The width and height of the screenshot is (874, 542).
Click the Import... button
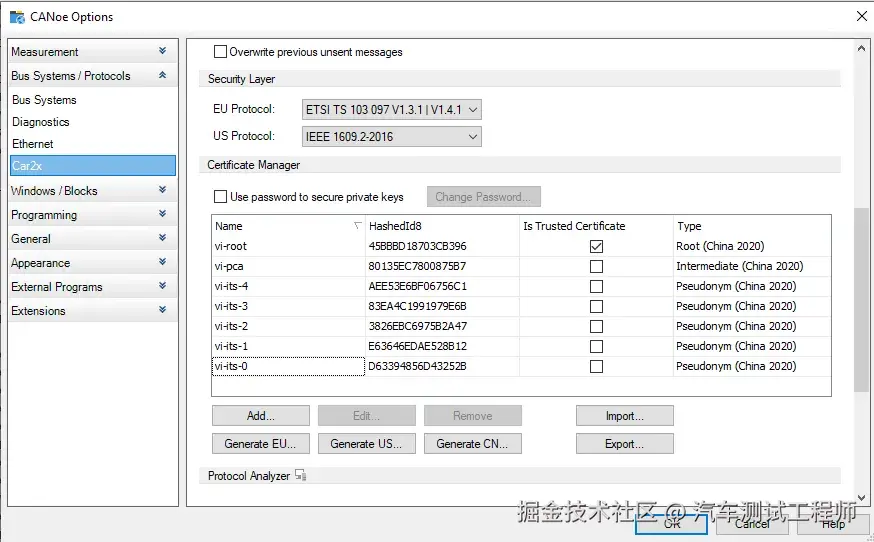(624, 416)
